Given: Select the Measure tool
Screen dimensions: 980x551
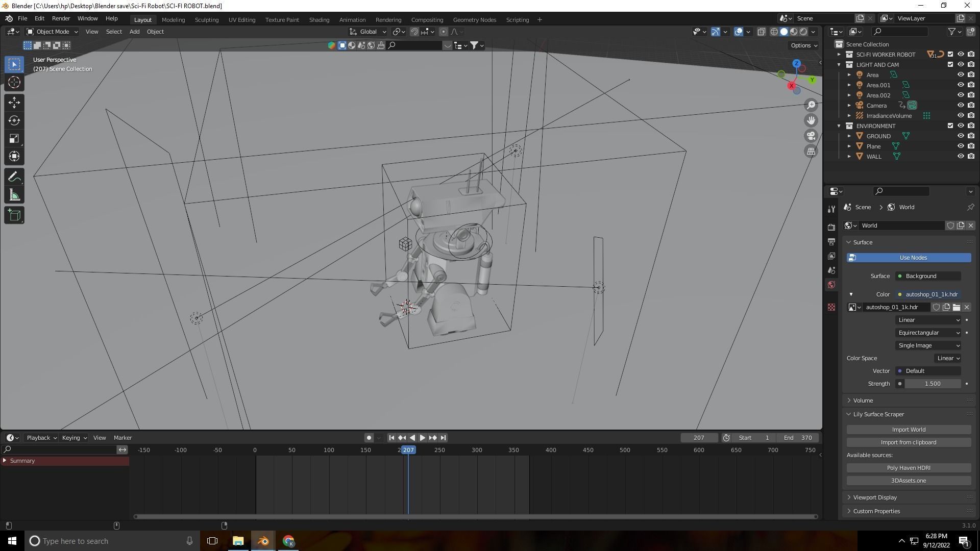Looking at the screenshot, I should click(x=14, y=195).
